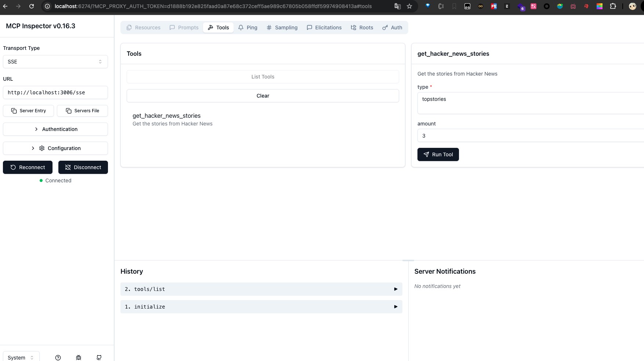This screenshot has height=361, width=644.
Task: Switch to the Roots tab
Action: pos(362,28)
